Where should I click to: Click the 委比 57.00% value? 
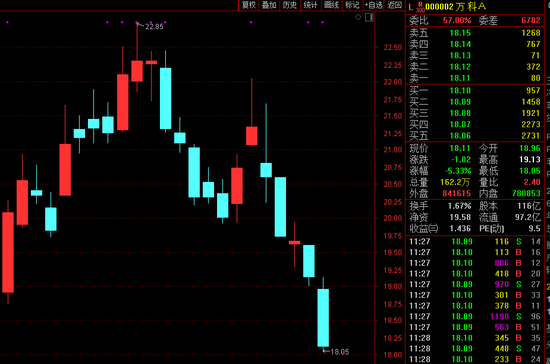point(457,20)
